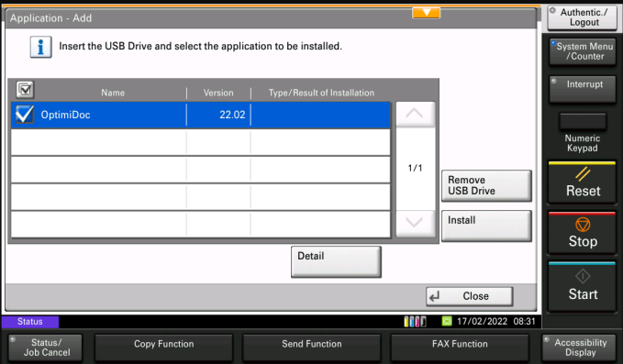Open Detail for the selected application
This screenshot has height=364, width=623.
click(x=336, y=261)
